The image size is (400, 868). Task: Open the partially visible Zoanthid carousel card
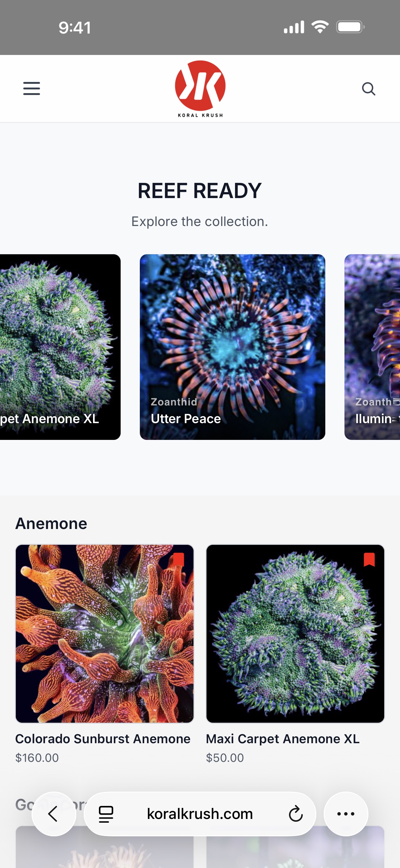(372, 347)
